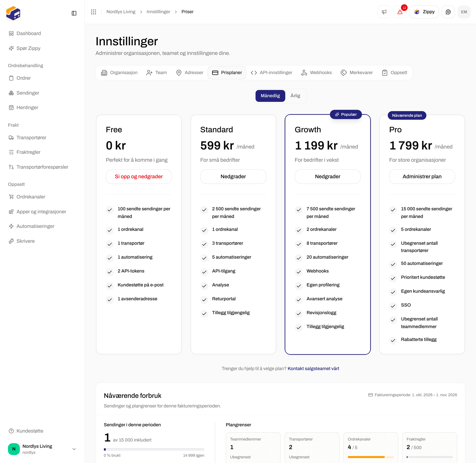Screen dimensions: 476x463
Task: Select Månedlig billing toggle
Action: tap(270, 96)
